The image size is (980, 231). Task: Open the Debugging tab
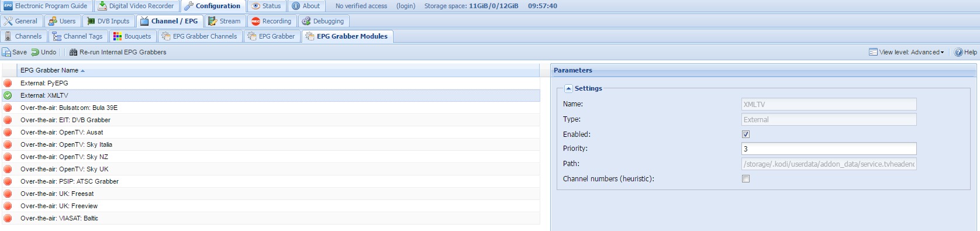pyautogui.click(x=323, y=21)
